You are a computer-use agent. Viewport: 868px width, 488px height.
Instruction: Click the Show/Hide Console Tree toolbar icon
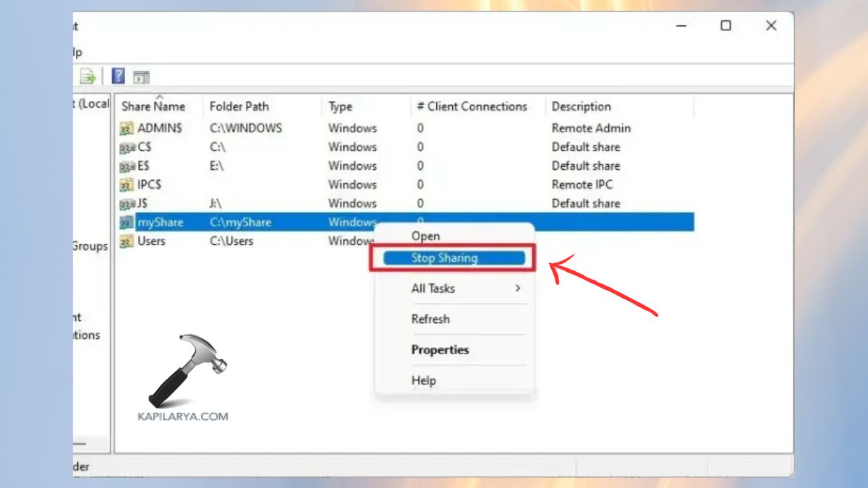(142, 75)
